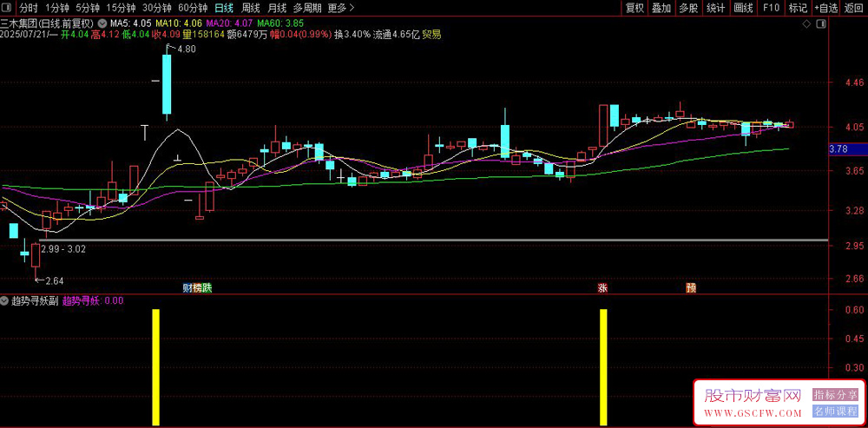Viewport: 868px width, 428px height.
Task: Click the 跌 marker below chart
Action: click(207, 288)
